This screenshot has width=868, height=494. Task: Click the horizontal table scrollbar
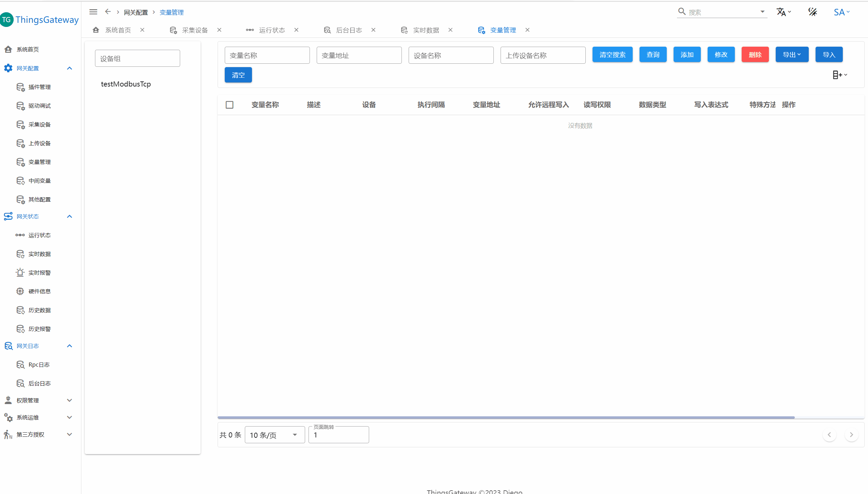[x=506, y=417]
